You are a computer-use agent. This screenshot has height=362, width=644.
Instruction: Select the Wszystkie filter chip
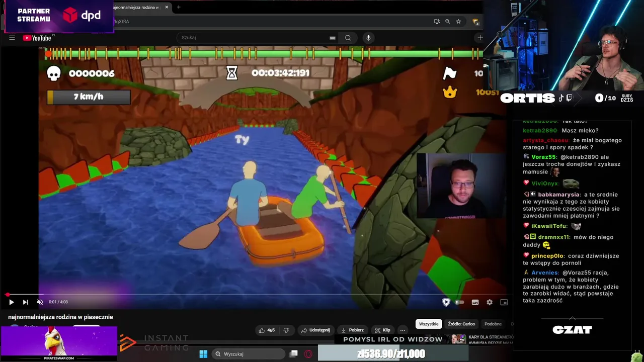[429, 324]
